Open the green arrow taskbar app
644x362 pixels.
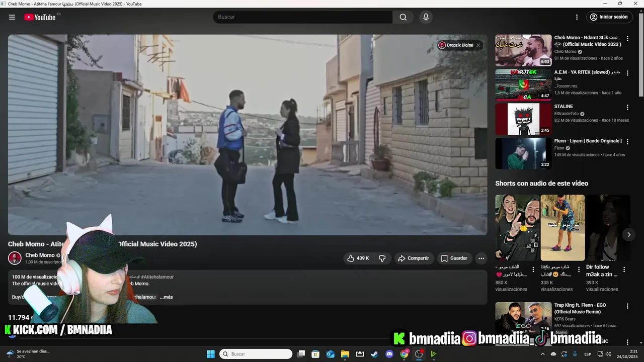433,354
